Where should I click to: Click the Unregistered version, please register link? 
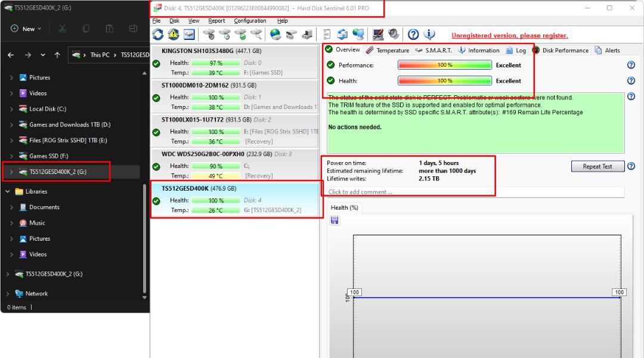click(510, 36)
